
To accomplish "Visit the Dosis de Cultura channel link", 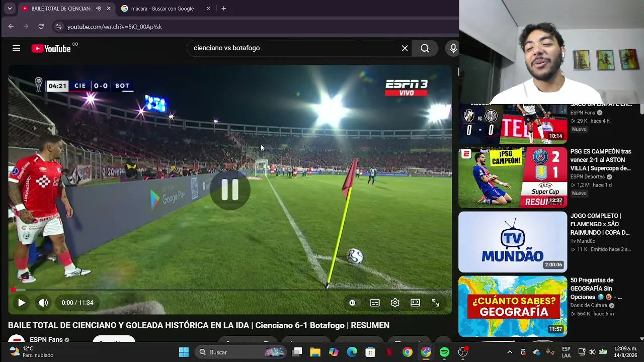I will [x=589, y=306].
